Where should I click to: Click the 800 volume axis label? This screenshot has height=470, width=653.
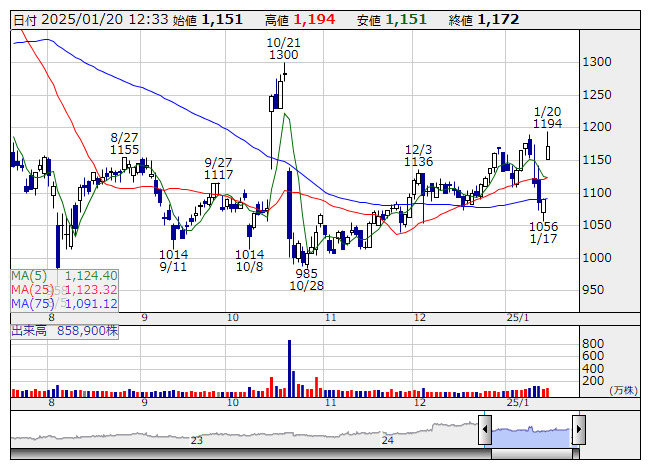pos(593,344)
